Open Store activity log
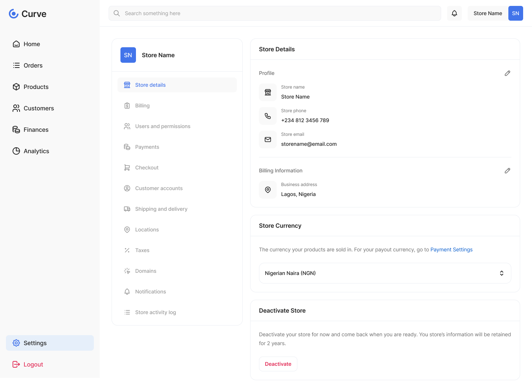 (177, 312)
